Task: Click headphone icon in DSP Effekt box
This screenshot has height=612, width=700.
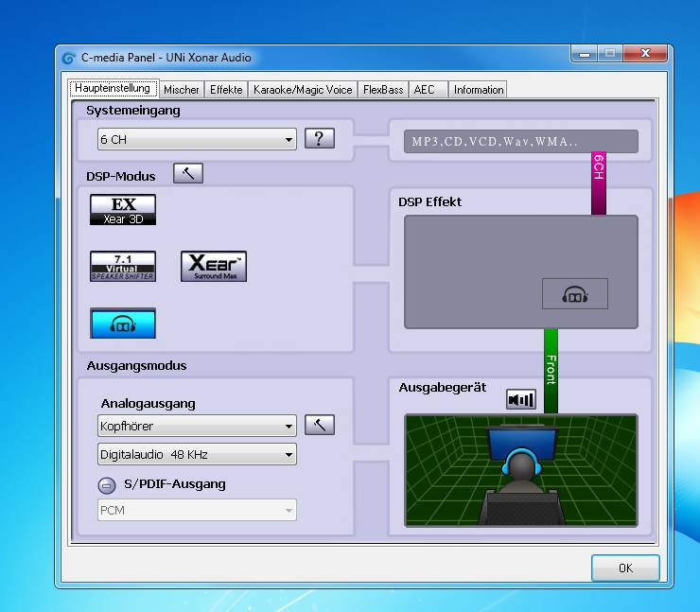Action: point(574,294)
